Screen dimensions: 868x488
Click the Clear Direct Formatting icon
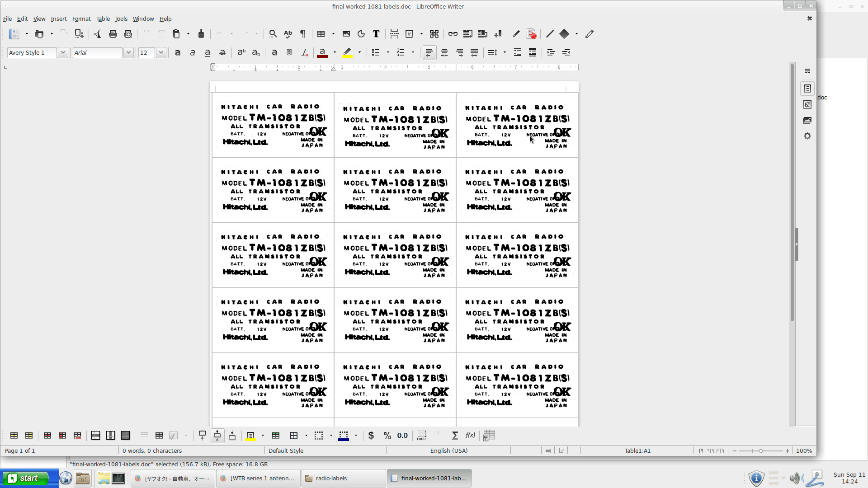coord(305,53)
